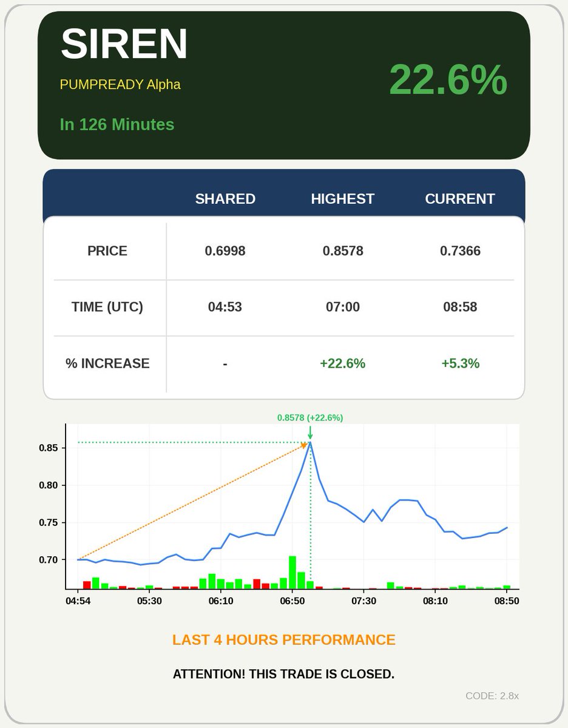Viewport: 568px width, 728px height.
Task: Click the shared time 04:53
Action: pyautogui.click(x=225, y=307)
